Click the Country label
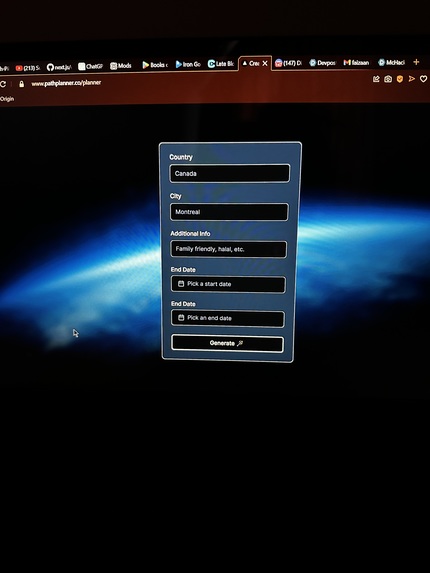430x573 pixels. point(181,157)
